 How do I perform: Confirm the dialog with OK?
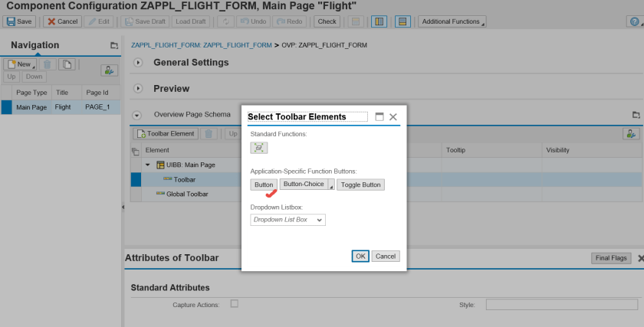point(360,256)
